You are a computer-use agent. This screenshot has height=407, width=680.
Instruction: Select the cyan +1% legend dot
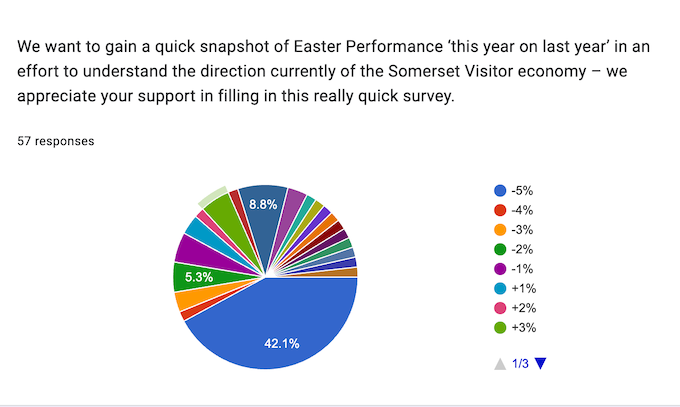click(500, 288)
